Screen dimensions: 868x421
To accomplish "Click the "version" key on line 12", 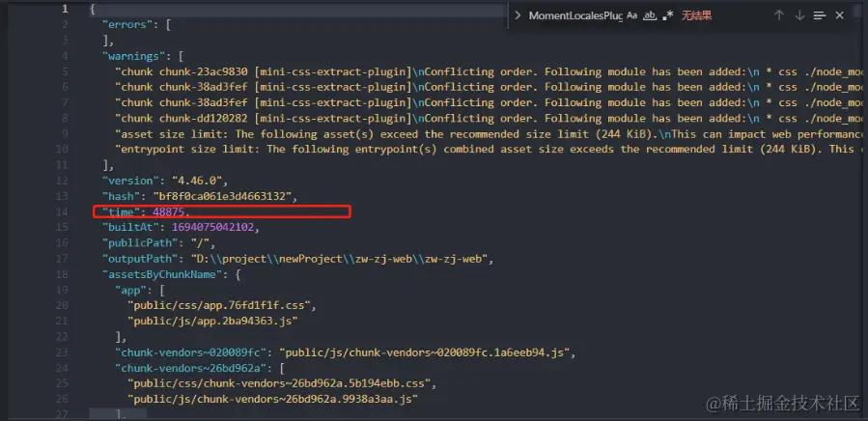I will point(133,181).
